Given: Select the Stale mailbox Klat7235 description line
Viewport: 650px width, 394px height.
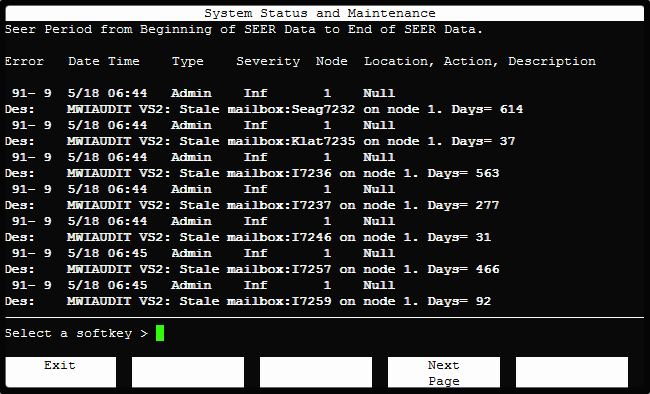Looking at the screenshot, I should pyautogui.click(x=260, y=141).
